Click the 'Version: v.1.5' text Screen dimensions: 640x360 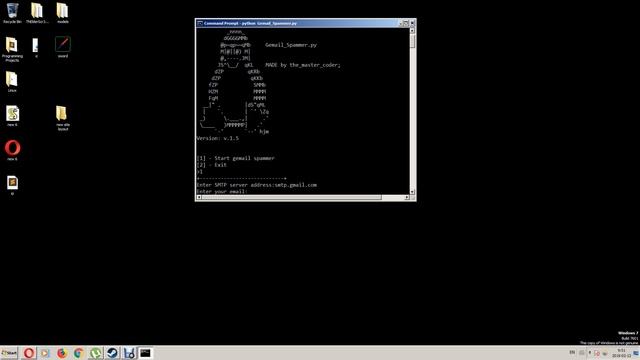(x=218, y=138)
